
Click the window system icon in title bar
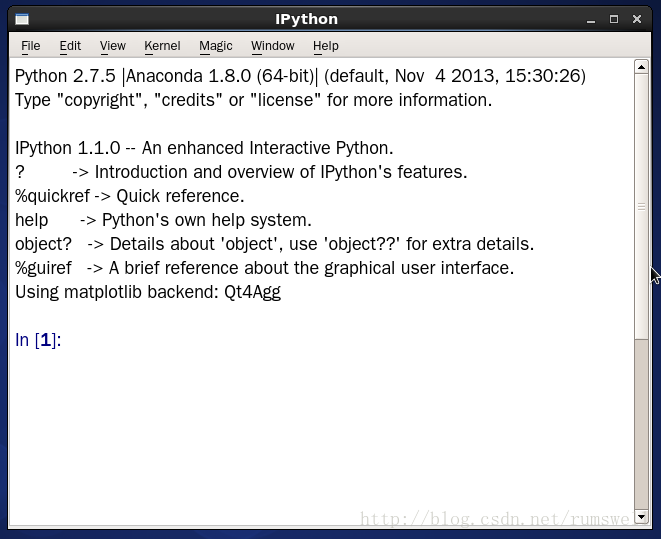click(x=22, y=19)
